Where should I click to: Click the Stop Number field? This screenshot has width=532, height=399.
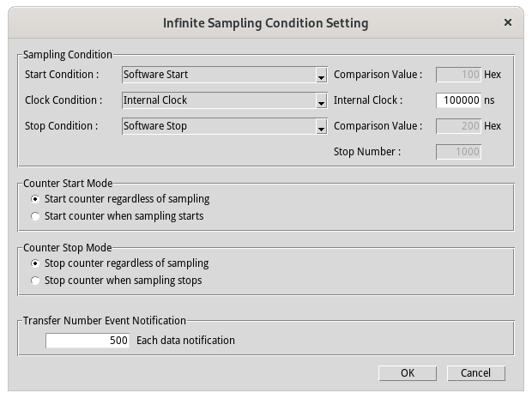pyautogui.click(x=459, y=152)
